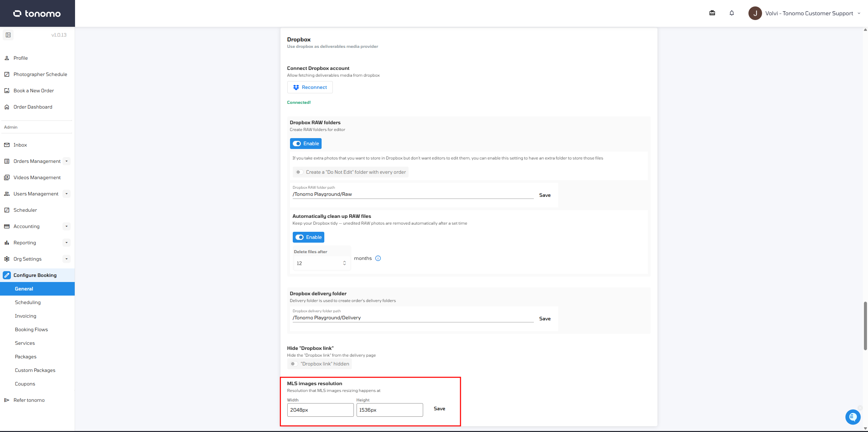Click the Photographer Schedule calendar icon
The image size is (868, 432).
[7, 74]
